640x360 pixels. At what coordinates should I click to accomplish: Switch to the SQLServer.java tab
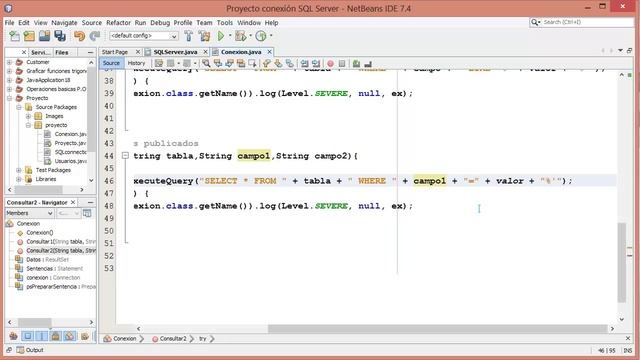[x=176, y=52]
